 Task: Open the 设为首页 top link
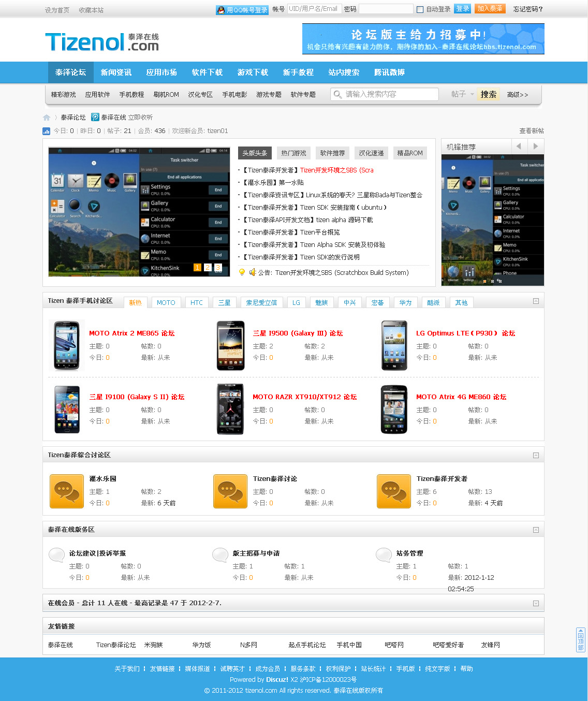coord(57,10)
